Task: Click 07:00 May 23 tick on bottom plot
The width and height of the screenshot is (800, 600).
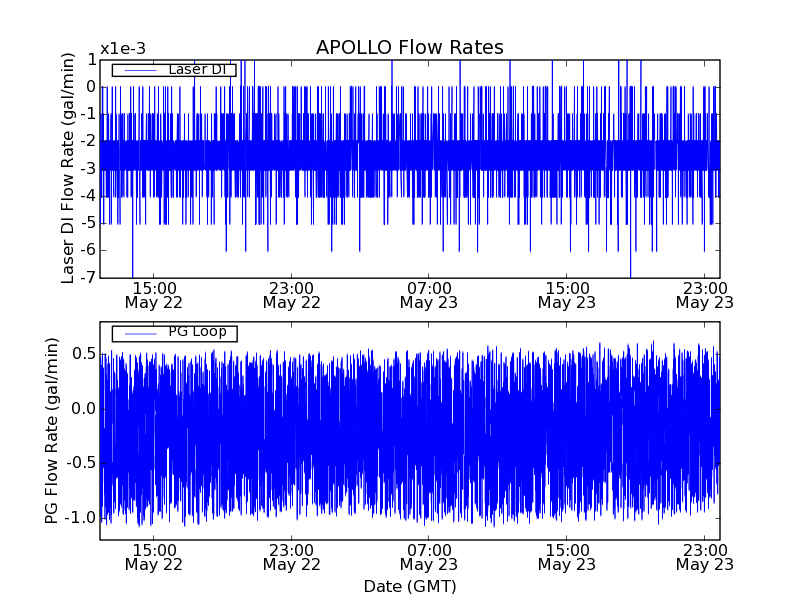Action: point(429,557)
